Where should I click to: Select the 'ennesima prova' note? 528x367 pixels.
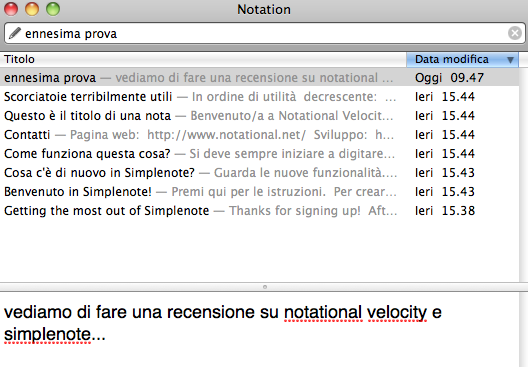[x=259, y=77]
